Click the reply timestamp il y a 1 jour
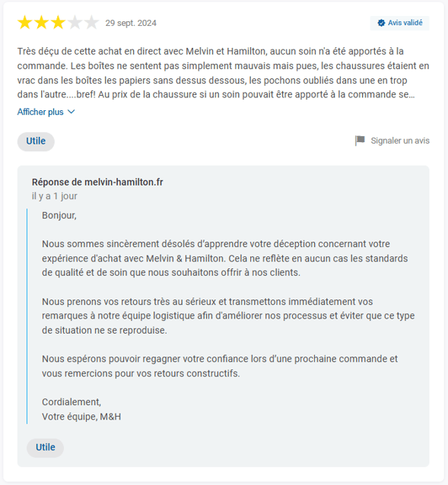Image resolution: width=448 pixels, height=485 pixels. [x=55, y=196]
